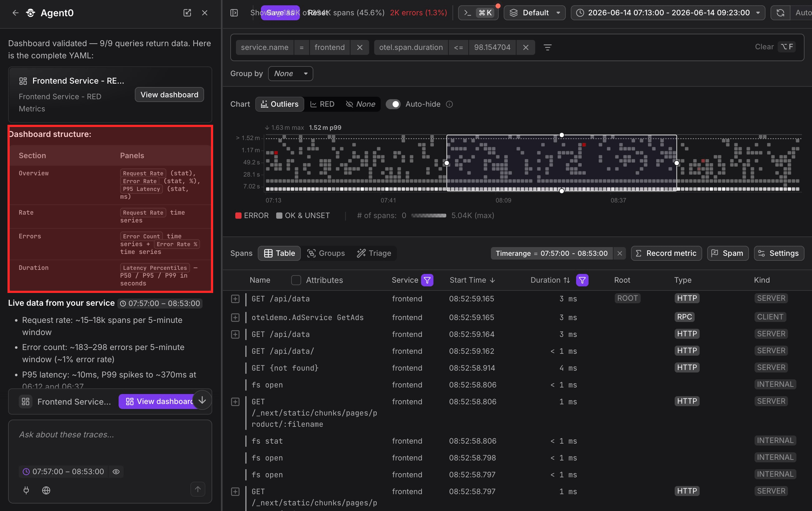Image resolution: width=812 pixels, height=511 pixels.
Task: Click the globe icon in chat input
Action: (46, 490)
